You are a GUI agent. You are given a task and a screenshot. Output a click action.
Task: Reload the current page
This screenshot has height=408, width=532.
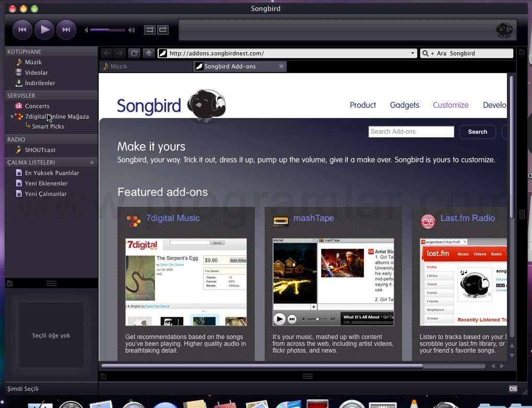(x=134, y=53)
